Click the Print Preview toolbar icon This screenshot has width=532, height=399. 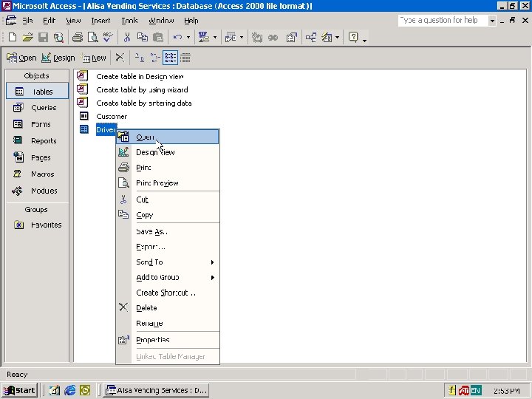pos(92,37)
